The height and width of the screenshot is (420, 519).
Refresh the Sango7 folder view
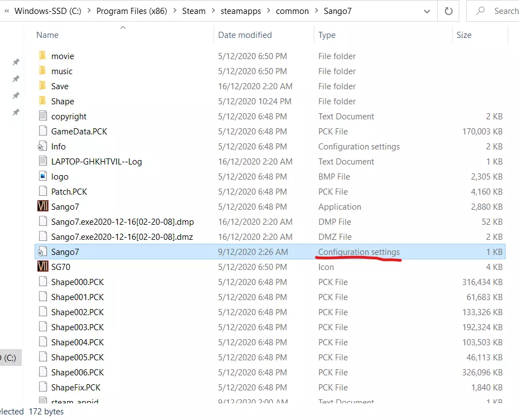[449, 11]
